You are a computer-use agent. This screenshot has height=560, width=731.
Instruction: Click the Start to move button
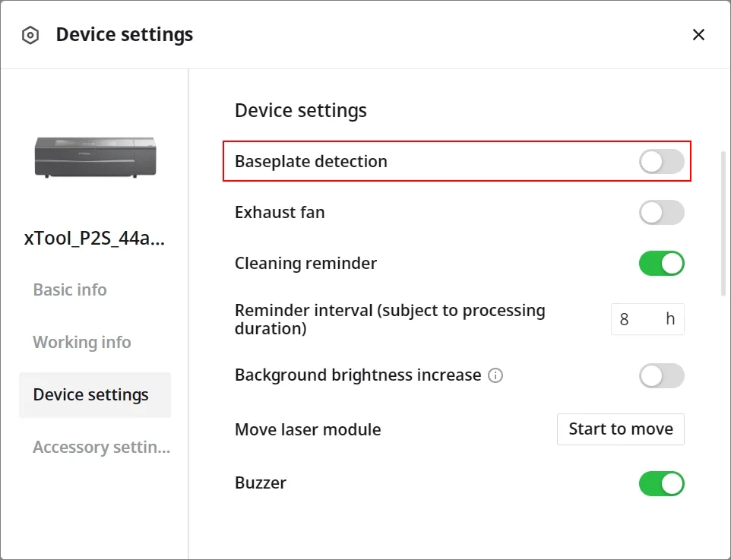click(x=621, y=429)
